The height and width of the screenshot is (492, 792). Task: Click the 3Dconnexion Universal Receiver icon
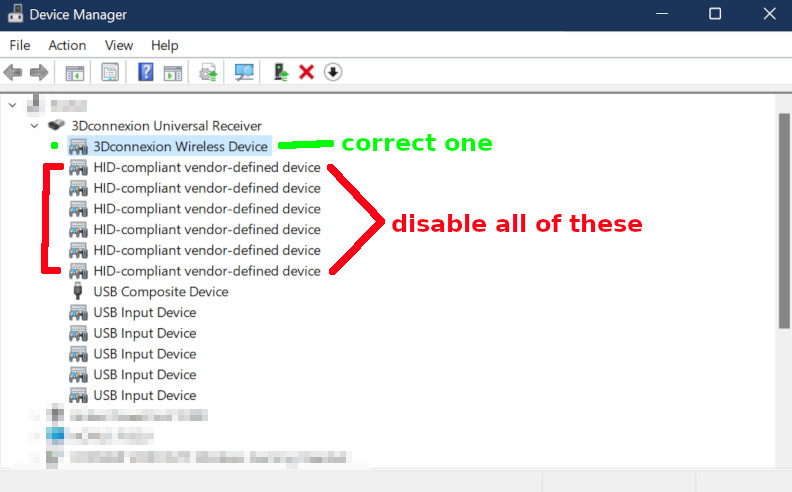pyautogui.click(x=56, y=125)
